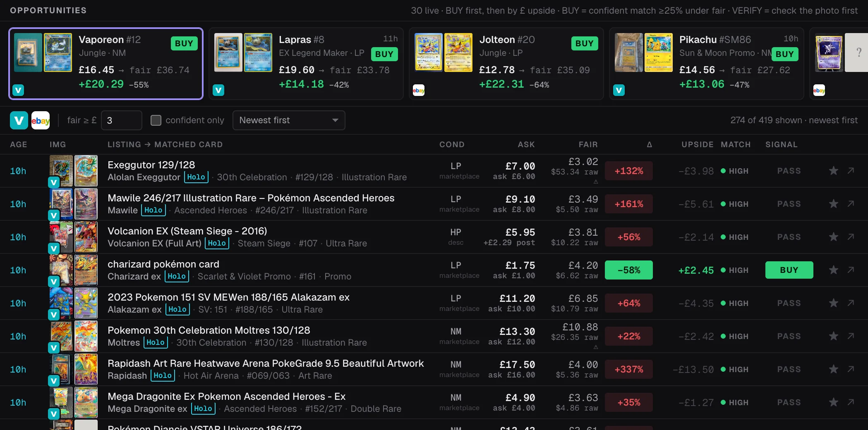Click Holo tag on Alolan Exeggutor
Image resolution: width=868 pixels, height=430 pixels.
(x=196, y=177)
